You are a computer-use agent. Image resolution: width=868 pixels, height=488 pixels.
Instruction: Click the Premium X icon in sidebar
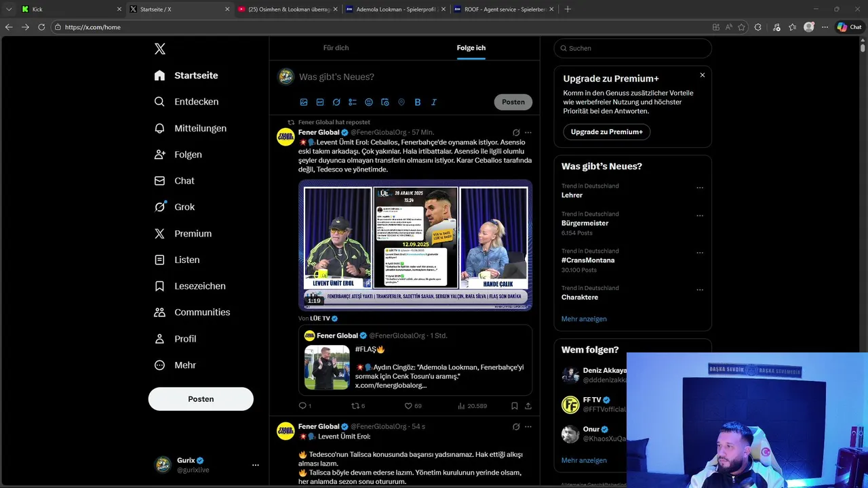(159, 233)
